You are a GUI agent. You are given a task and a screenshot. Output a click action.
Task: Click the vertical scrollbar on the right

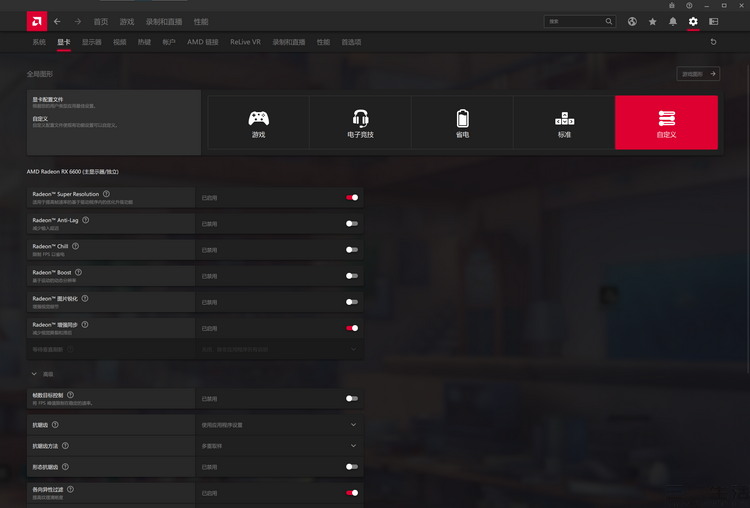click(747, 220)
